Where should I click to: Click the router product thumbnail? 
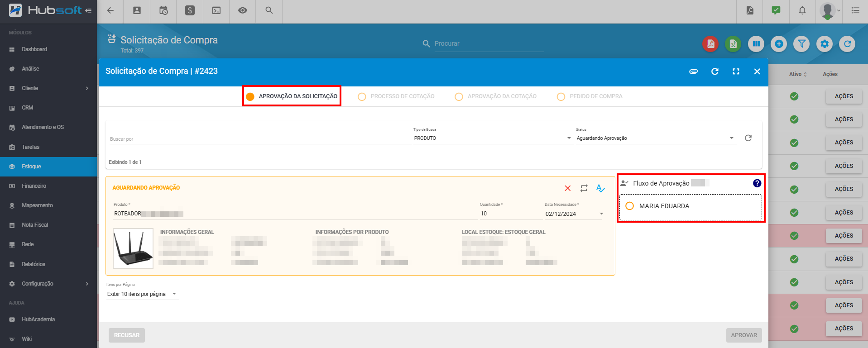pos(133,248)
